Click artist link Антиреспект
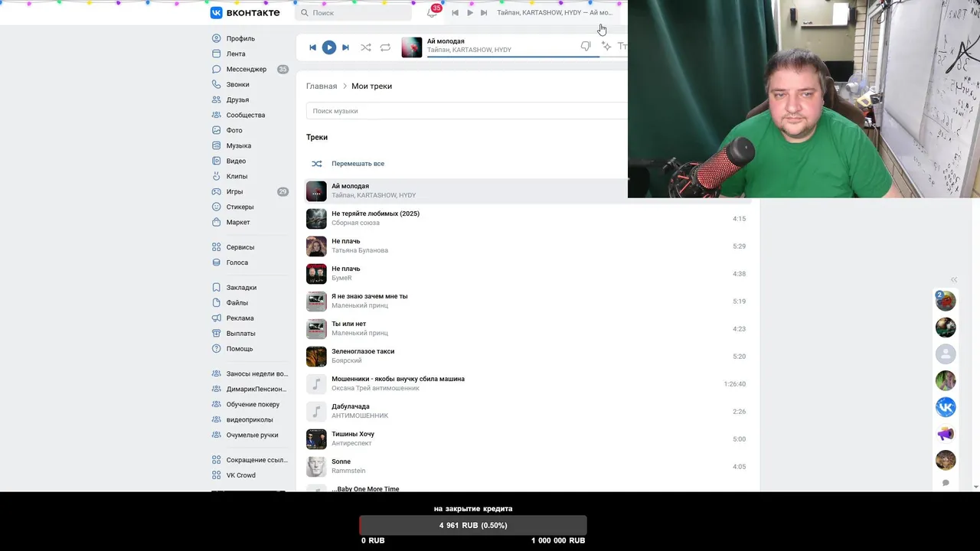Viewport: 980px width, 551px height. coord(351,443)
